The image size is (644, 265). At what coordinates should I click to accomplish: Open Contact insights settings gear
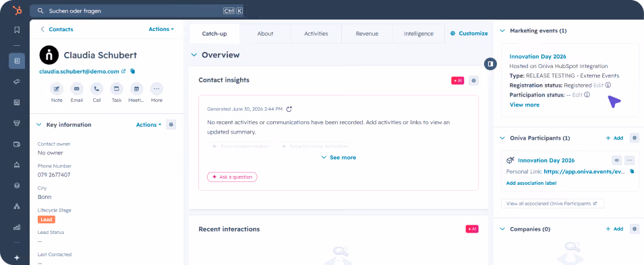(x=473, y=81)
